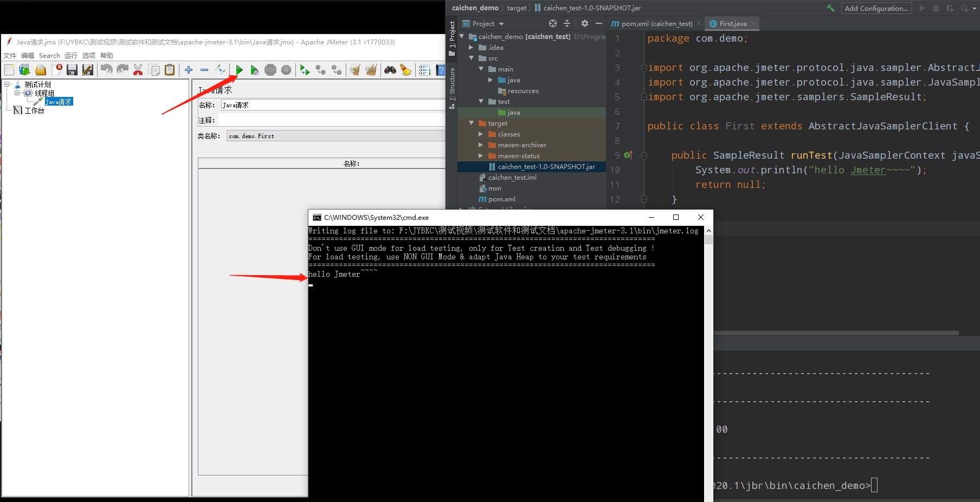
Task: Expand the .idea folder
Action: coord(471,48)
